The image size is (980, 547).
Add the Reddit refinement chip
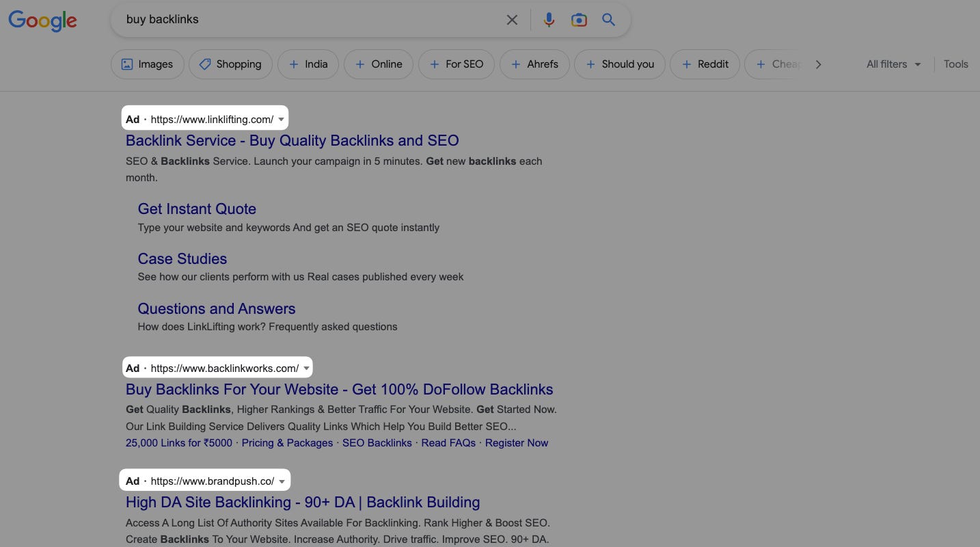click(705, 64)
